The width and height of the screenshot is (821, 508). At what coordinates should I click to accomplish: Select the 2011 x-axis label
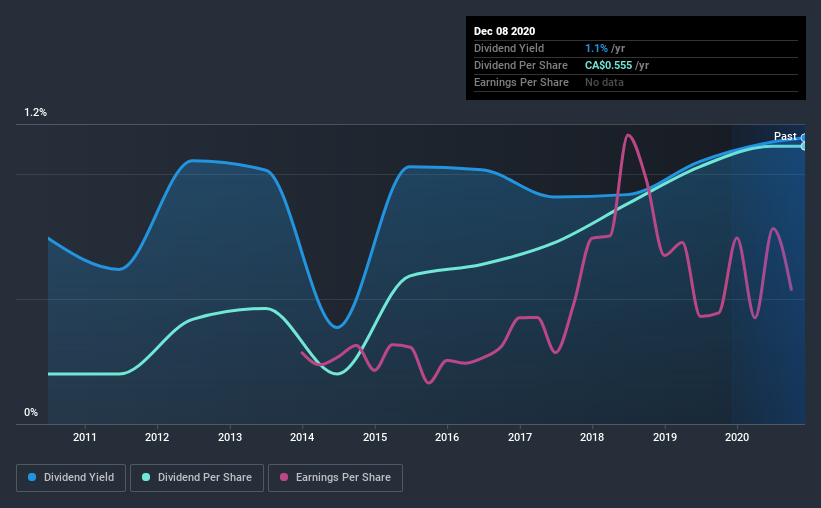pyautogui.click(x=85, y=437)
